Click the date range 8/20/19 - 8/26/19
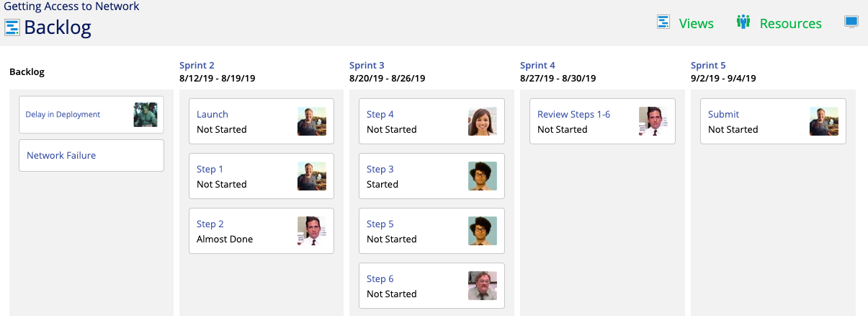 click(x=388, y=78)
